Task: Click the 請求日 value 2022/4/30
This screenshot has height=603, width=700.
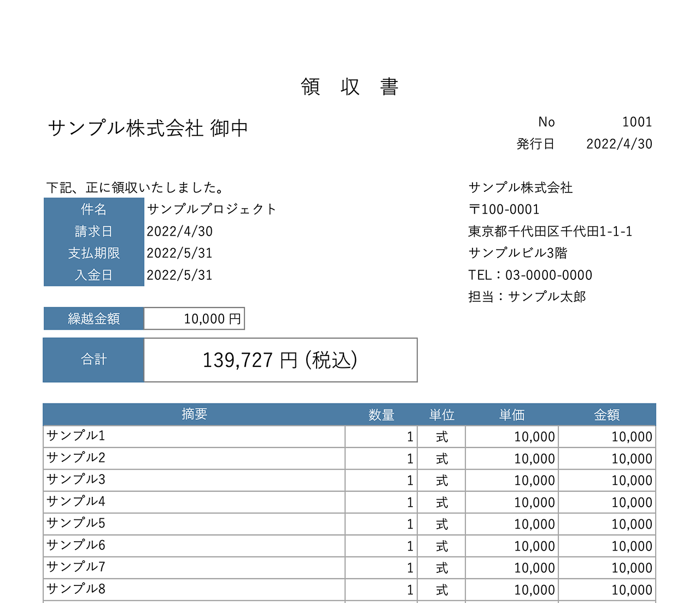Action: (x=180, y=231)
